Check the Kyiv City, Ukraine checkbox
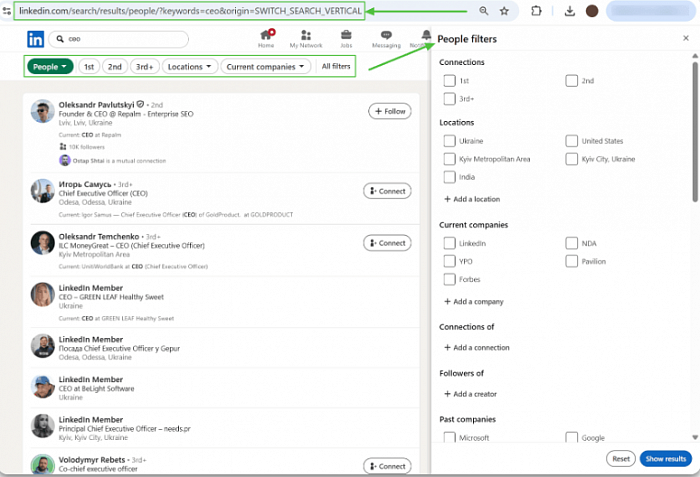Image resolution: width=700 pixels, height=477 pixels. click(571, 159)
